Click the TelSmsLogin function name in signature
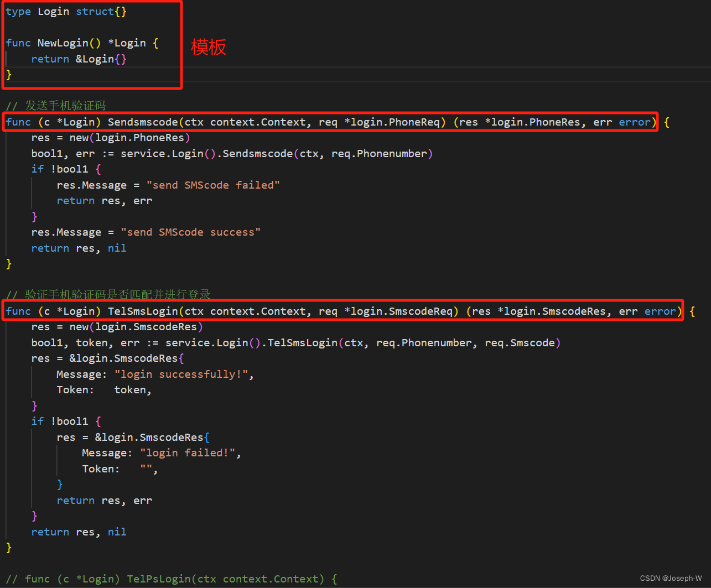 pos(143,311)
